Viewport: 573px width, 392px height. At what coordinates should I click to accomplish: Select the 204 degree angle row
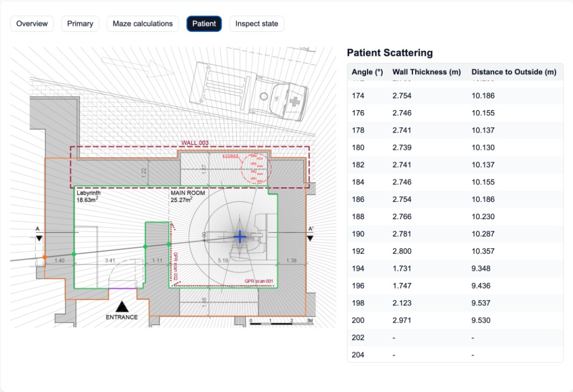(455, 355)
